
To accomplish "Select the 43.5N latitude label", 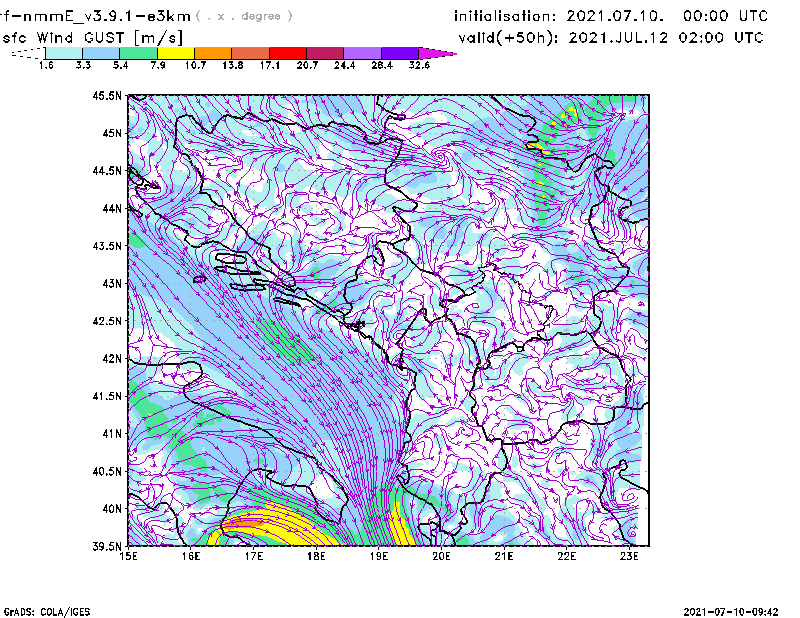I will coord(107,246).
